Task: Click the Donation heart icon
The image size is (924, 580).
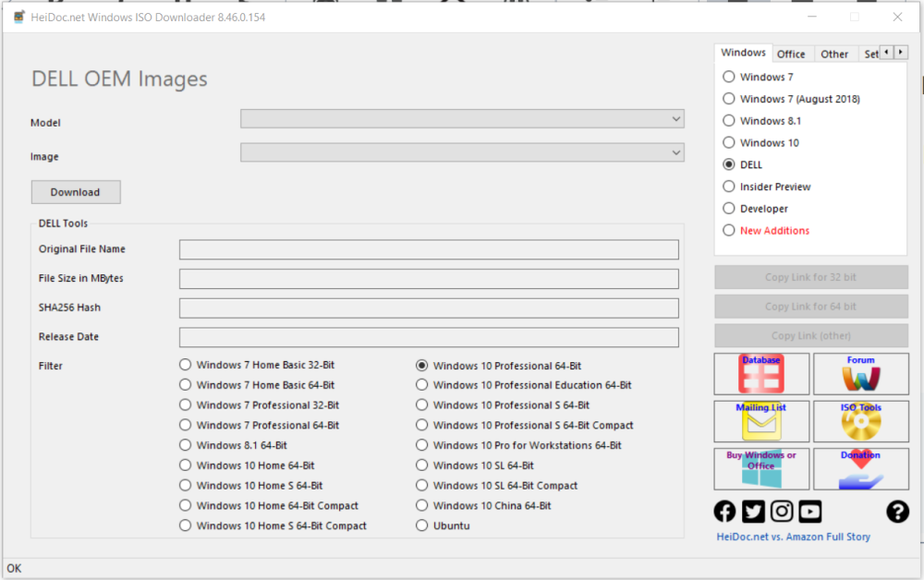Action: [861, 469]
